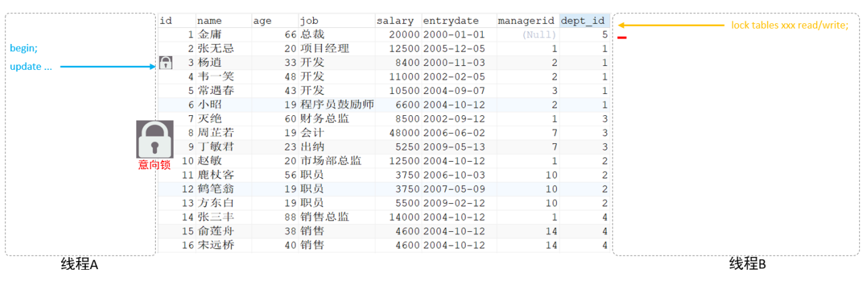Click the name cell 俞莲舟

[215, 230]
